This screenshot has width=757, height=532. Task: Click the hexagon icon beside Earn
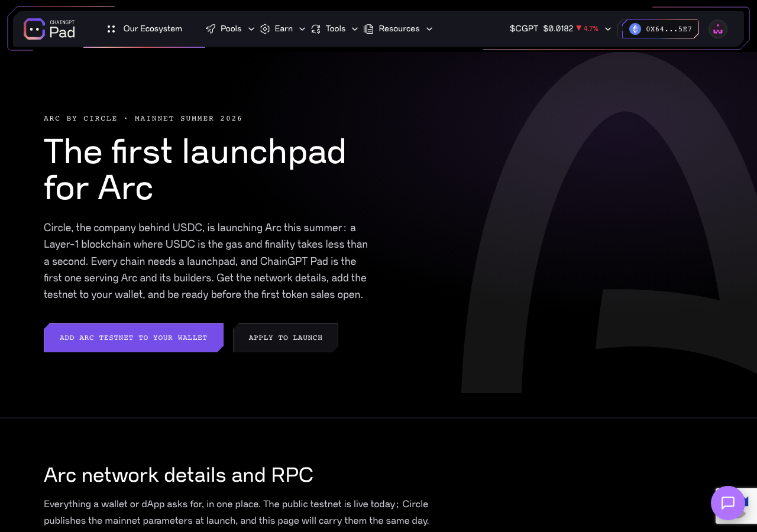coord(265,29)
